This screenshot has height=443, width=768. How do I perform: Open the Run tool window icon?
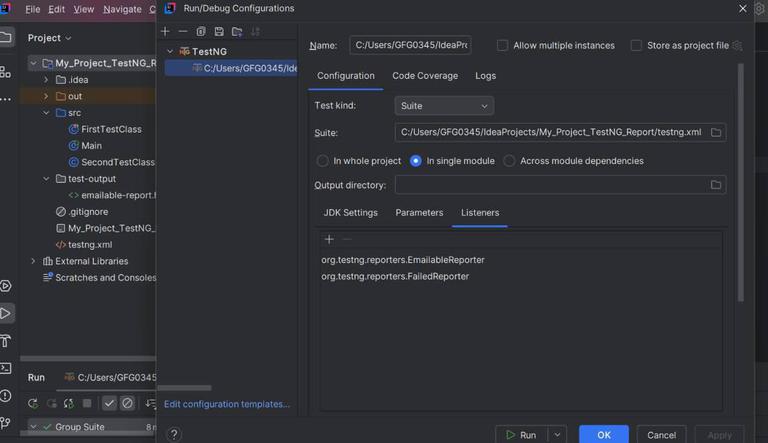tap(6, 313)
